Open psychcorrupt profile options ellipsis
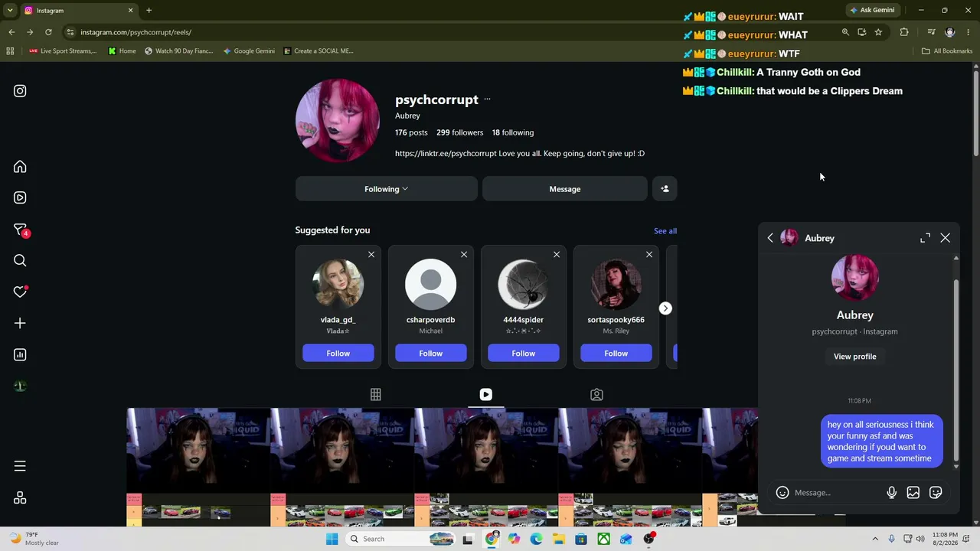 (487, 99)
